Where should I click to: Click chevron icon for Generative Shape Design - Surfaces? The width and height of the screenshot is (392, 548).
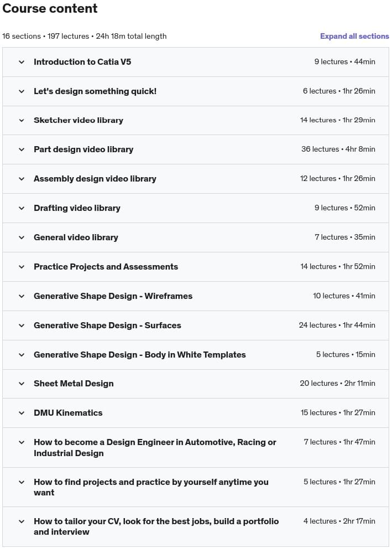coord(22,325)
